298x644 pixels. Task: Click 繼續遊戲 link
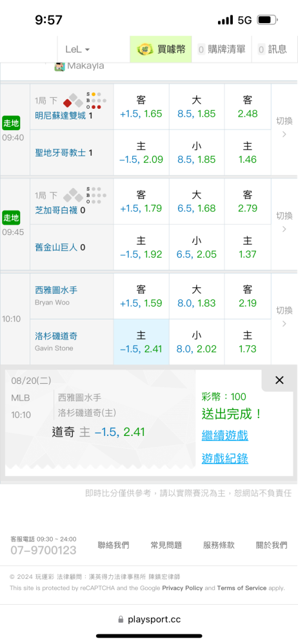(x=224, y=435)
